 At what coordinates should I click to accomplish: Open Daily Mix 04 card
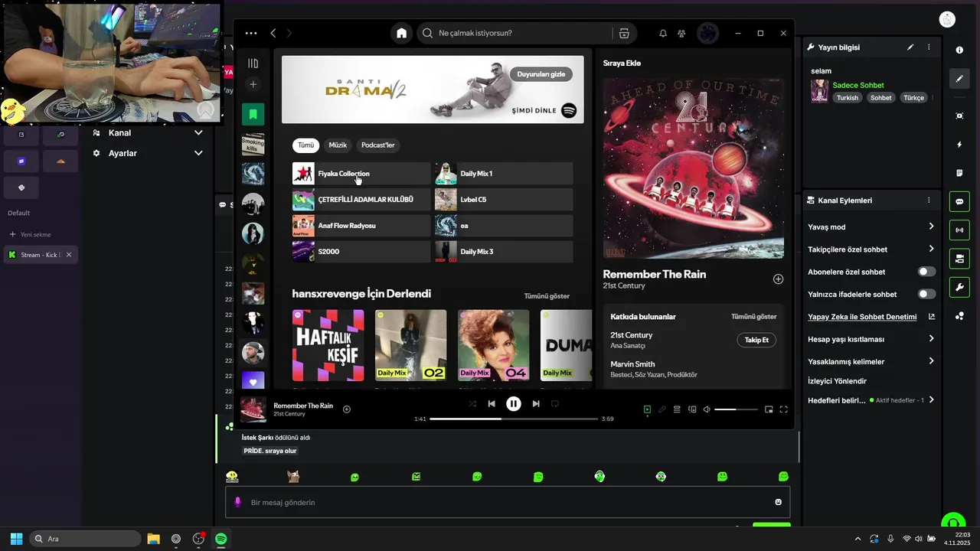click(x=494, y=345)
